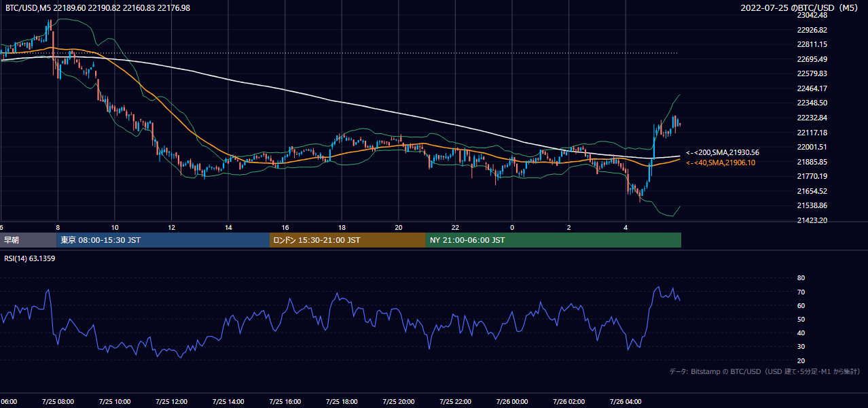Click the '7/25 10:00' bottom time label
868x408 pixels.
(x=114, y=401)
